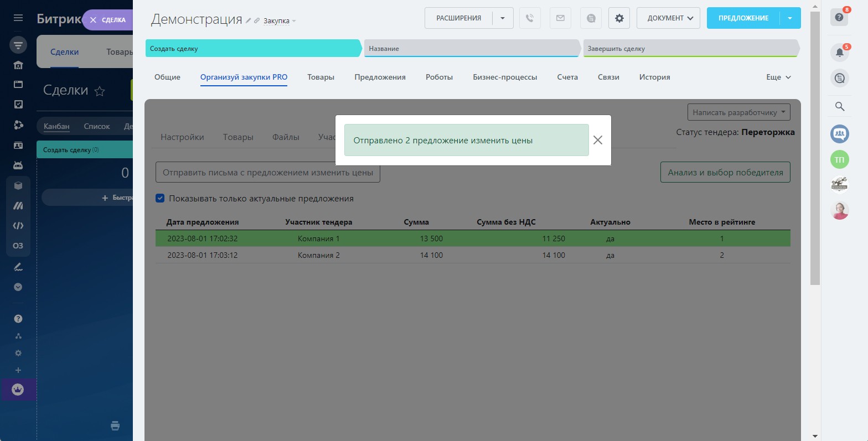Click the pencil icon to edit deal title
This screenshot has height=441, width=868.
point(249,20)
